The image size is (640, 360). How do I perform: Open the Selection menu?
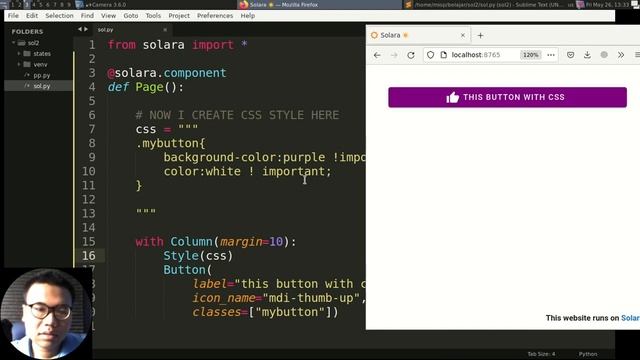59,16
